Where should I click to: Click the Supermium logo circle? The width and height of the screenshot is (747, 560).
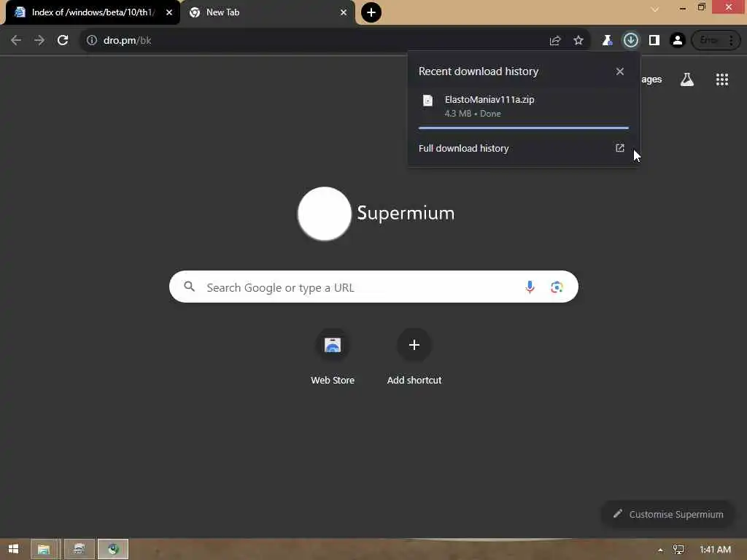coord(325,214)
